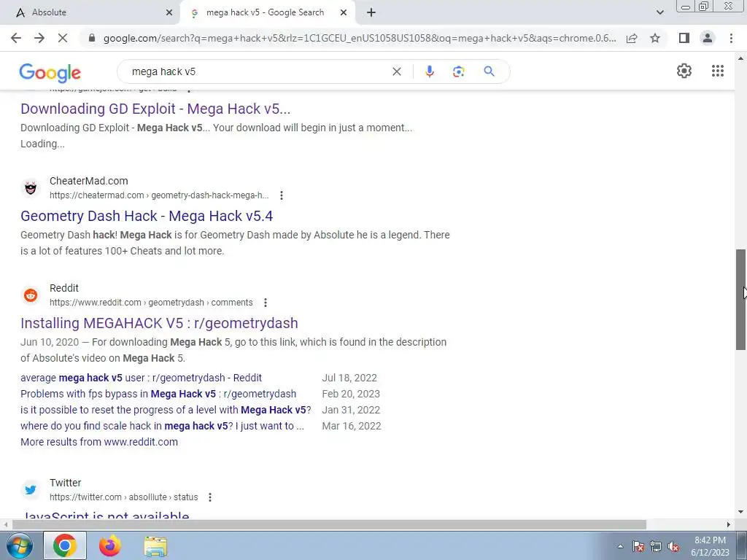Image resolution: width=747 pixels, height=560 pixels.
Task: Open the Chrome profile avatar
Action: click(708, 38)
